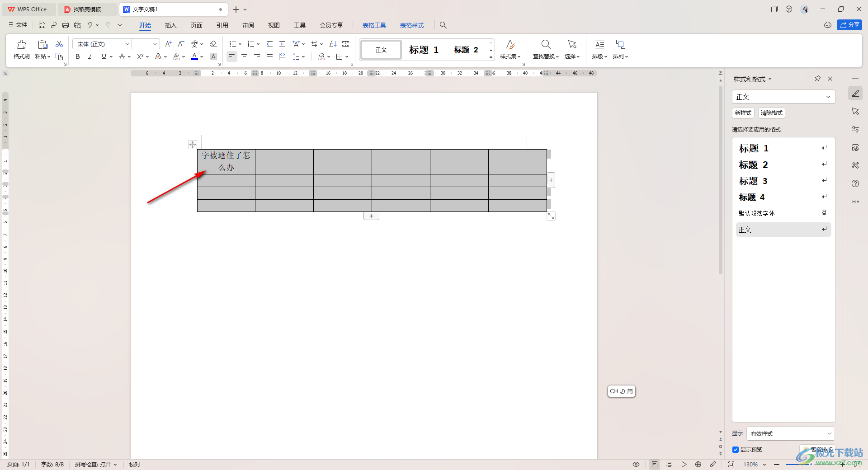Pin the styles and formatting pane
The image size is (868, 470).
(x=817, y=79)
